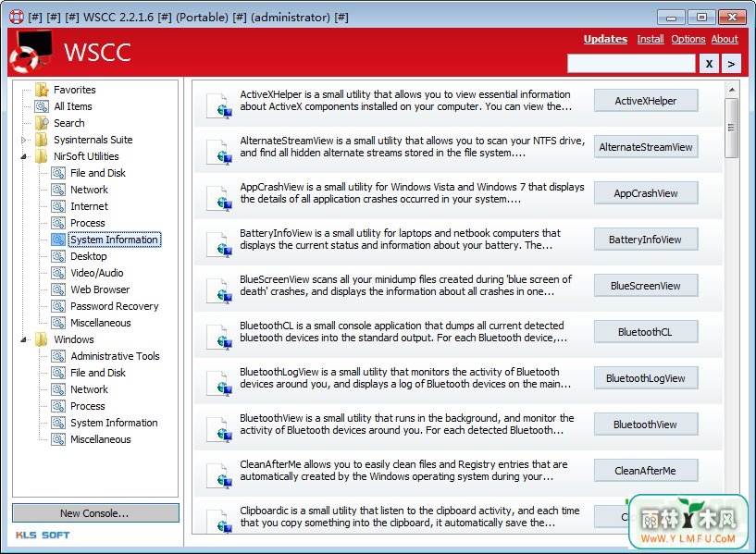The height and width of the screenshot is (554, 756).
Task: Launch the BluetoothView button
Action: pyautogui.click(x=646, y=425)
